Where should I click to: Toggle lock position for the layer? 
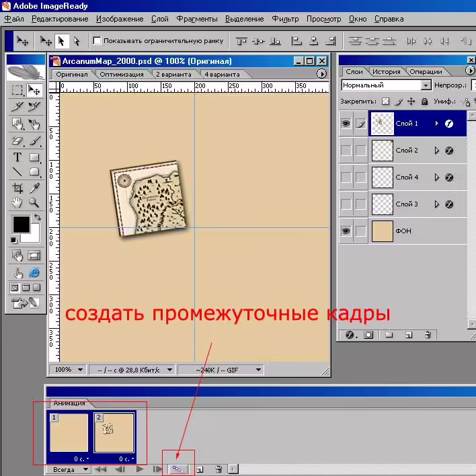411,102
